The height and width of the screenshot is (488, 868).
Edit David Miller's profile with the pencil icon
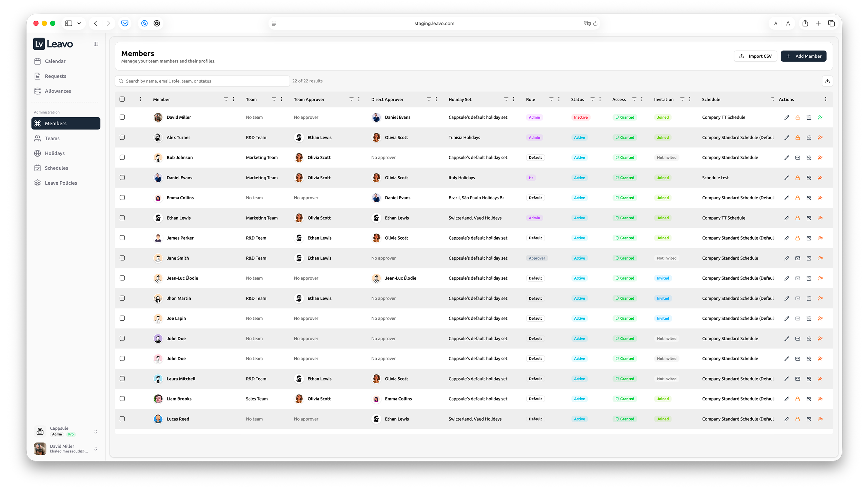[787, 117]
